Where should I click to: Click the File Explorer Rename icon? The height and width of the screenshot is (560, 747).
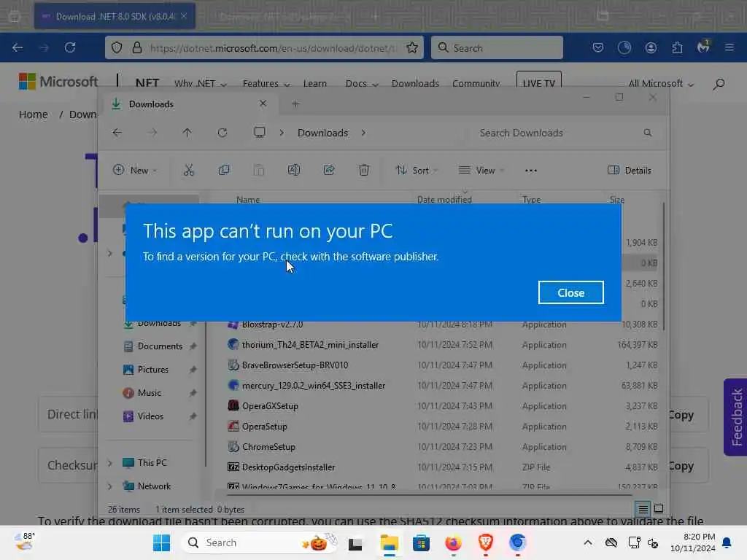(x=294, y=170)
